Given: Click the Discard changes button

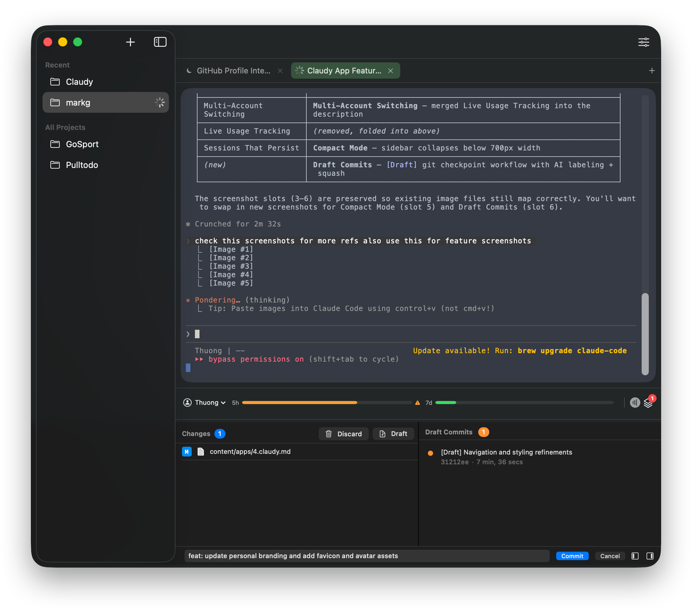Looking at the screenshot, I should tap(343, 434).
